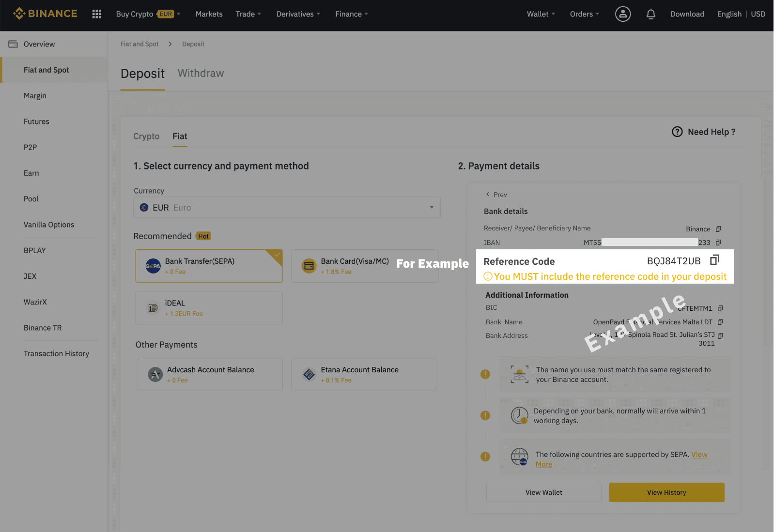Screen dimensions: 774x532
Task: Change the display currency via USD
Action: point(758,14)
